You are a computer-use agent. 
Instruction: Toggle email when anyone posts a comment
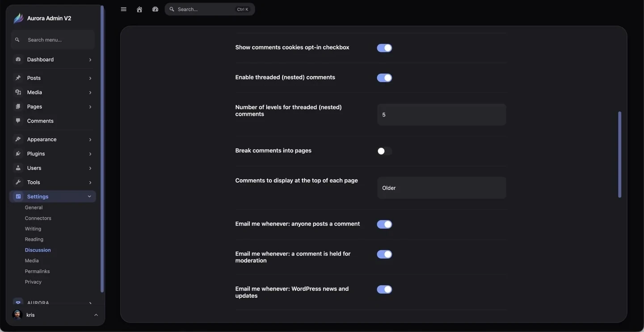tap(384, 224)
